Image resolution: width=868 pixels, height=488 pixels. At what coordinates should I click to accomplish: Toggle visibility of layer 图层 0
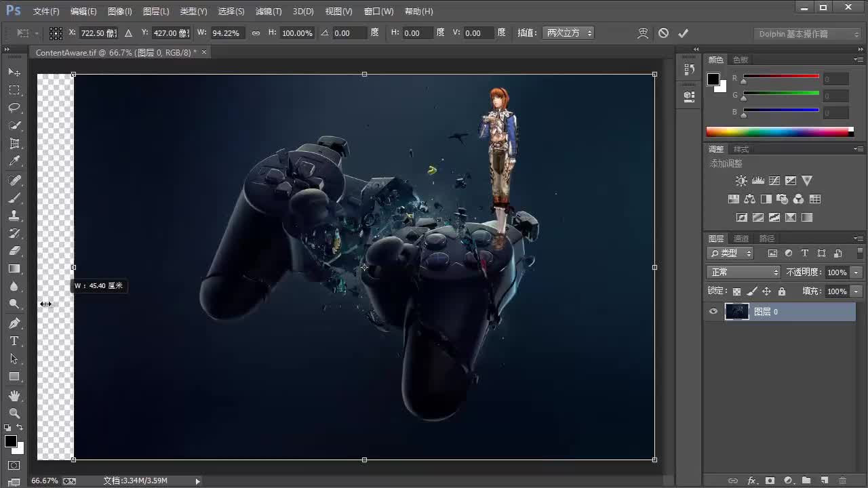point(713,311)
